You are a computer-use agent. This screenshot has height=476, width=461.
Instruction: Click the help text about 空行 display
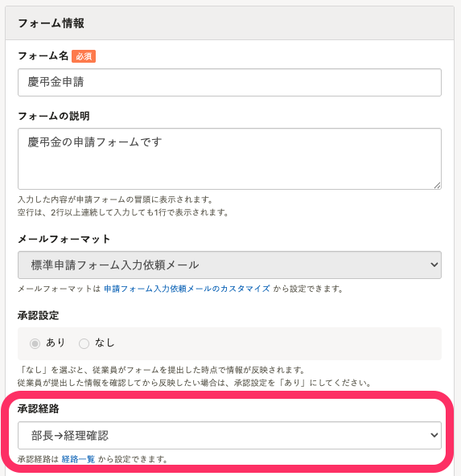pos(123,212)
